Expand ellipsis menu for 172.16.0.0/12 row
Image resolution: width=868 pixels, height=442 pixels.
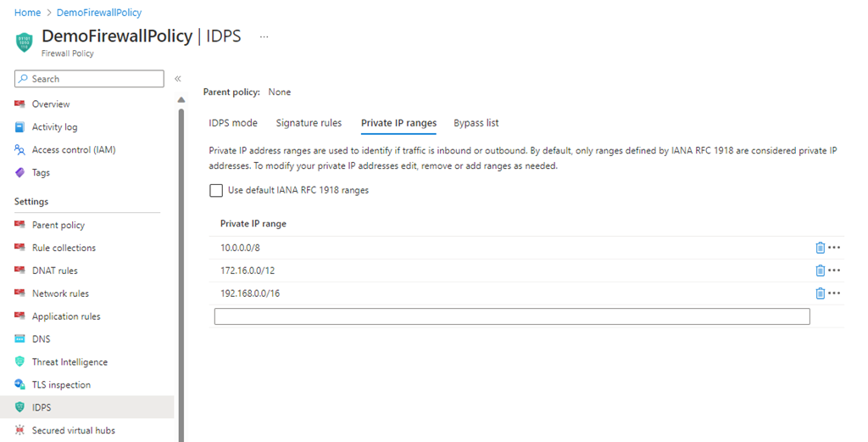click(834, 271)
